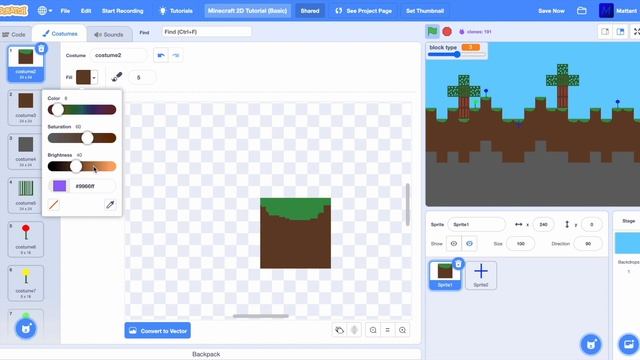Select the costume3 thumbnail
Image resolution: width=640 pixels, height=360 pixels.
click(26, 108)
